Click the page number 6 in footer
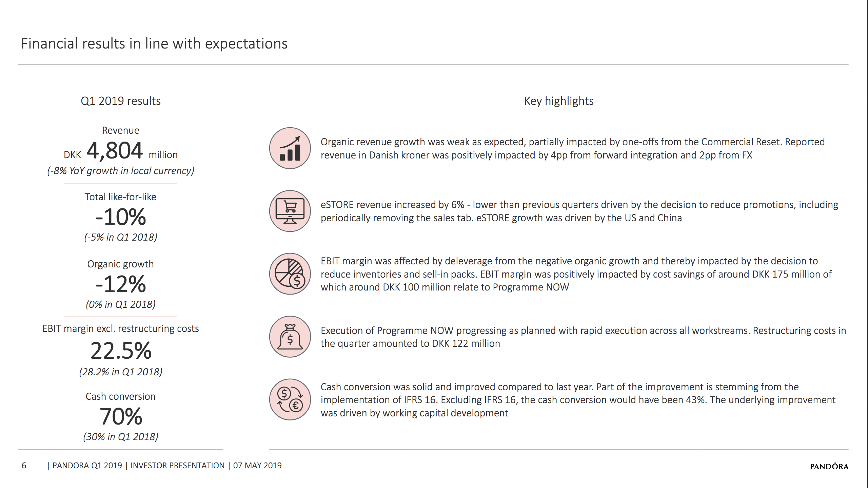868x488 pixels. [24, 466]
